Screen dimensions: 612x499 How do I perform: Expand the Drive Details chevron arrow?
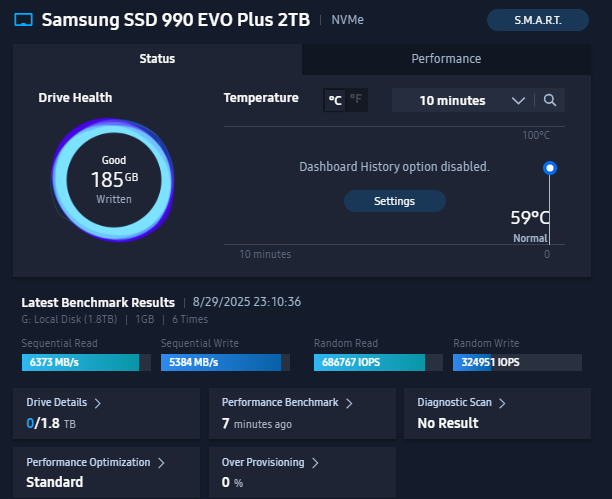tap(98, 403)
